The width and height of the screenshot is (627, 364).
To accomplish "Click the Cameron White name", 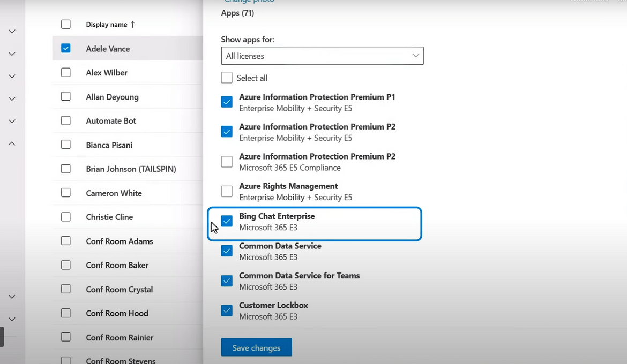I will pos(114,193).
